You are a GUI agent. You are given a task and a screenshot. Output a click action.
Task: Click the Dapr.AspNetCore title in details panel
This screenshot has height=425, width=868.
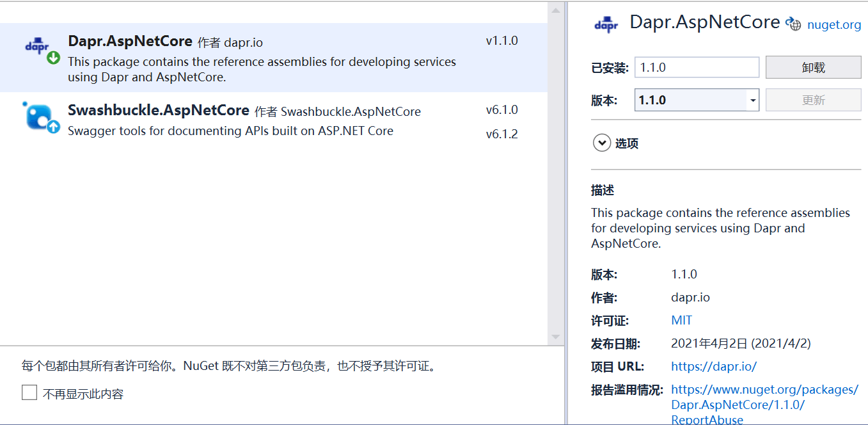click(x=705, y=22)
